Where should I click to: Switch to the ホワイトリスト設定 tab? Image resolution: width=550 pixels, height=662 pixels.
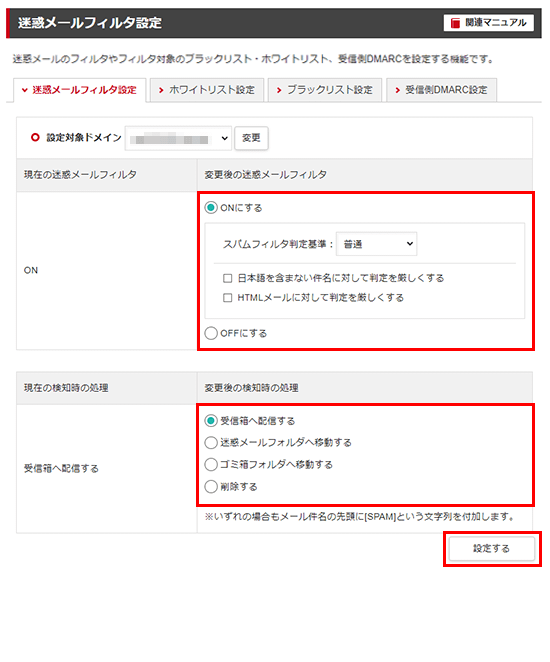(207, 90)
